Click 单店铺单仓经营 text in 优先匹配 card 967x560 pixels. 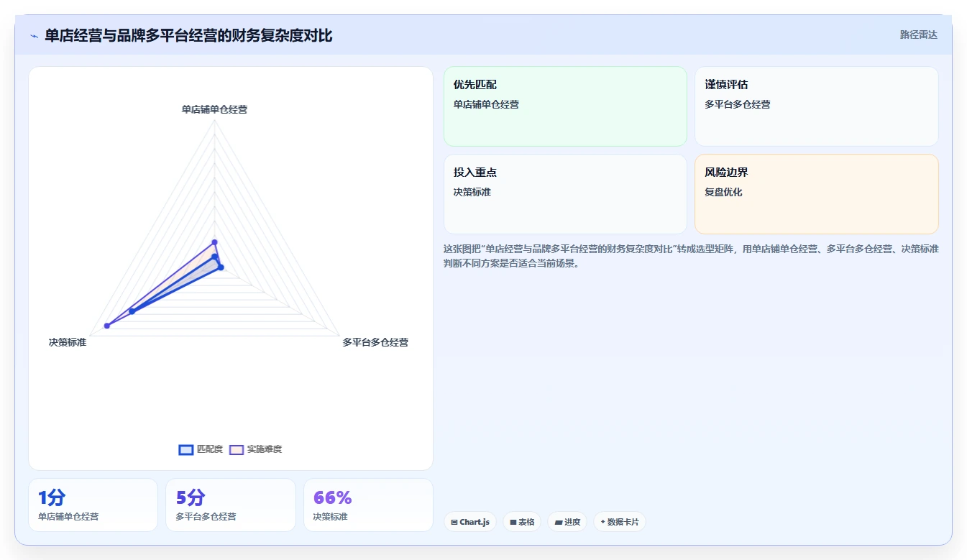click(486, 104)
